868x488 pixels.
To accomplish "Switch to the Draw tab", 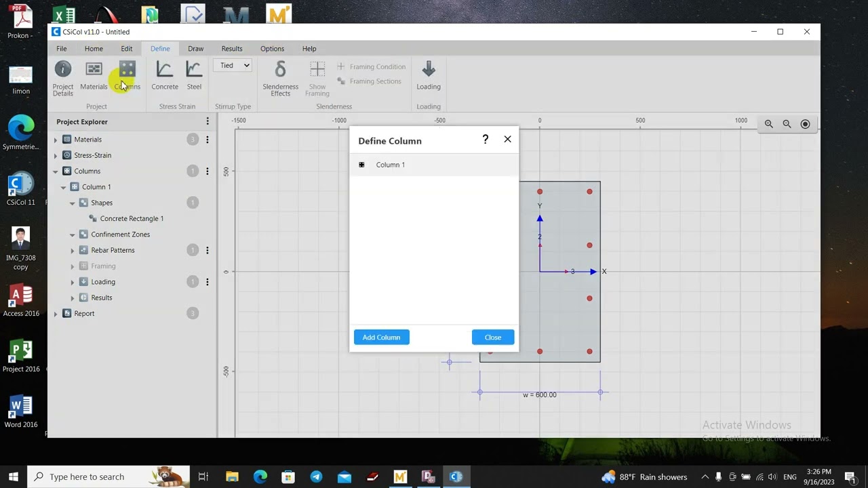I will tap(195, 49).
